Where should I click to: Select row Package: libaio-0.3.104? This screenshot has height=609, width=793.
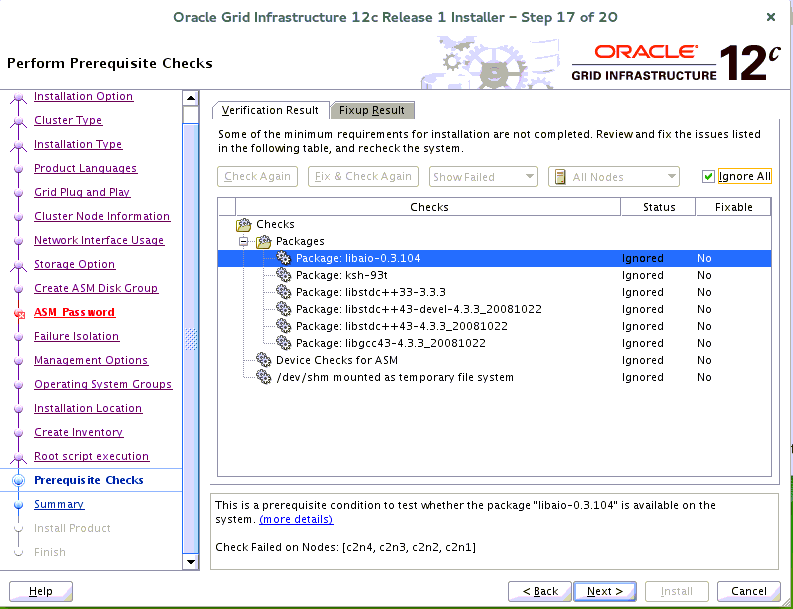pos(494,258)
